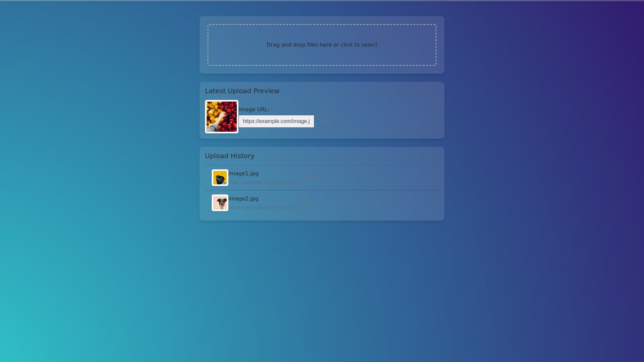This screenshot has width=644, height=362.
Task: Copy the image1.jpg URL
Action: click(x=307, y=178)
